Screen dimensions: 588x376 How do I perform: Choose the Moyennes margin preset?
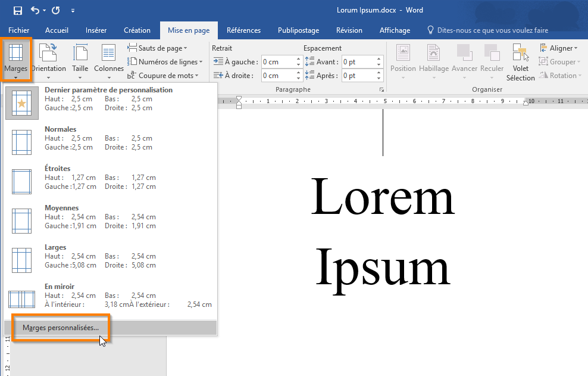pos(111,221)
